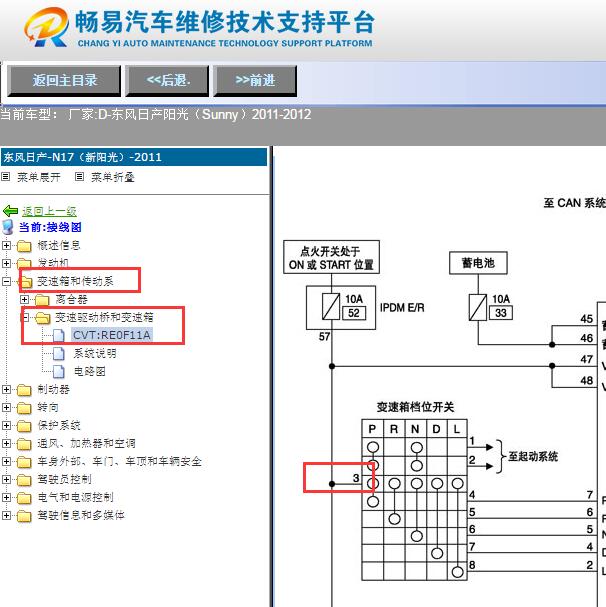Click the 通风、加热器和空调 folder icon
This screenshot has width=606, height=607.
pos(24,444)
